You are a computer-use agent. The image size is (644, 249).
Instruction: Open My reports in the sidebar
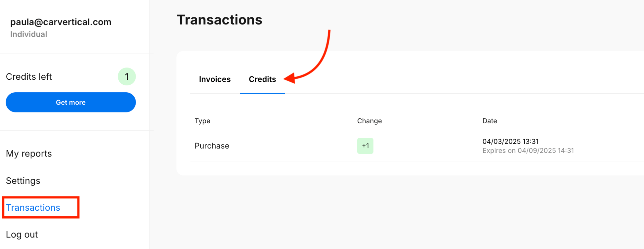click(29, 153)
